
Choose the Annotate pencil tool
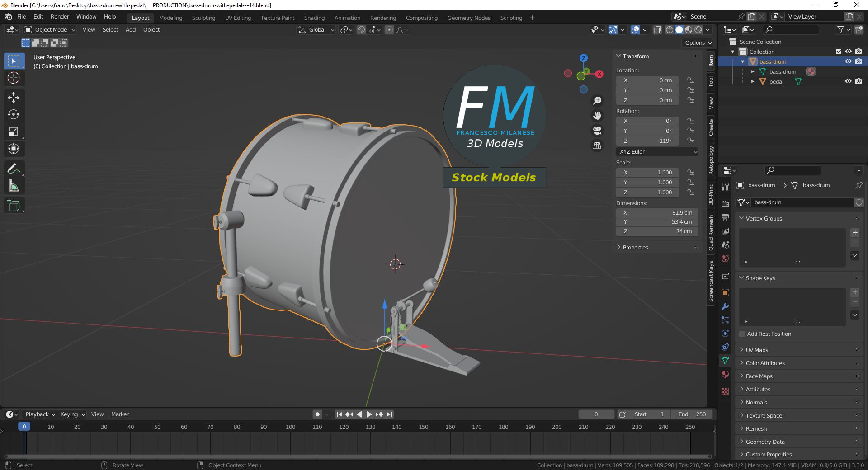pos(14,169)
